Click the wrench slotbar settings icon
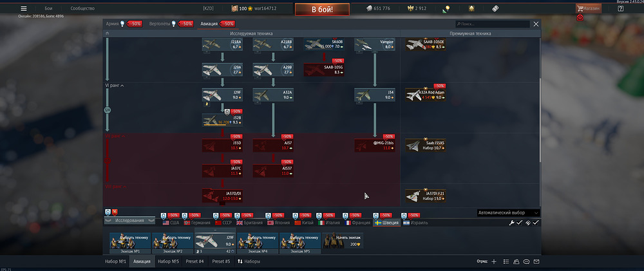The image size is (644, 271). pyautogui.click(x=512, y=223)
